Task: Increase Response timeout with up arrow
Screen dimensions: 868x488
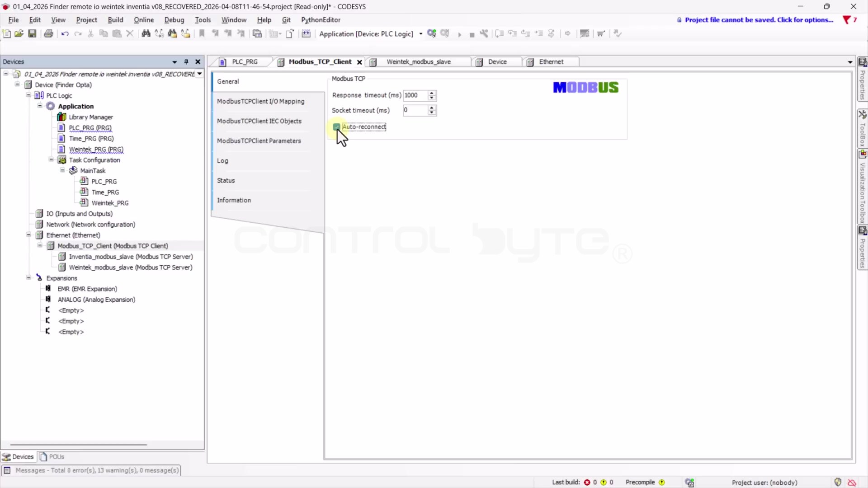Action: click(432, 93)
